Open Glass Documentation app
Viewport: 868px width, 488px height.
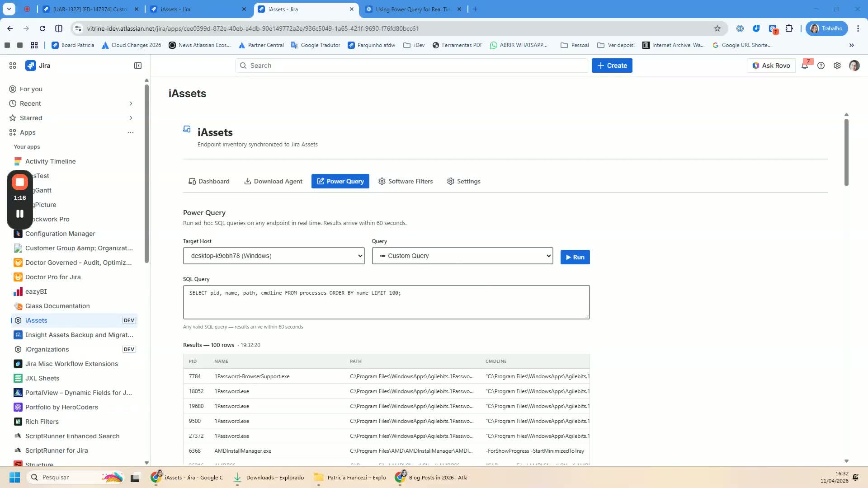[x=57, y=306]
